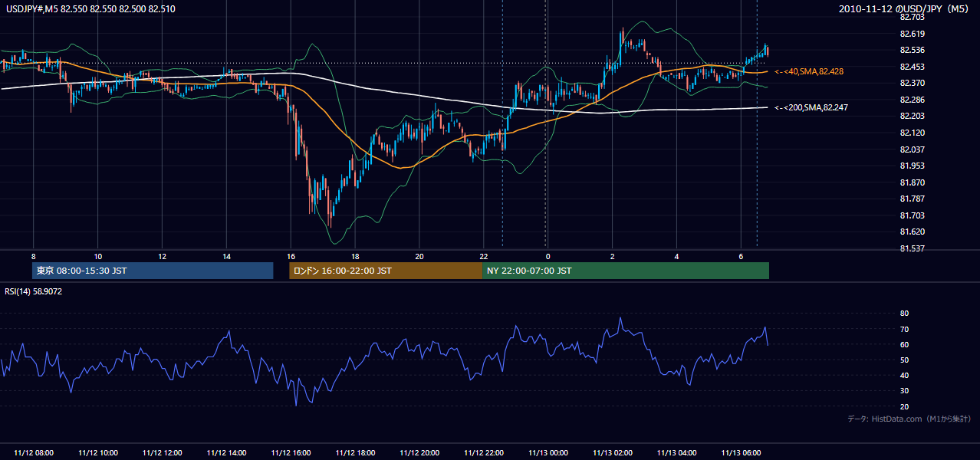Viewport: 980px width, 460px height.
Task: Click price level 82.703 on the axis
Action: (912, 17)
